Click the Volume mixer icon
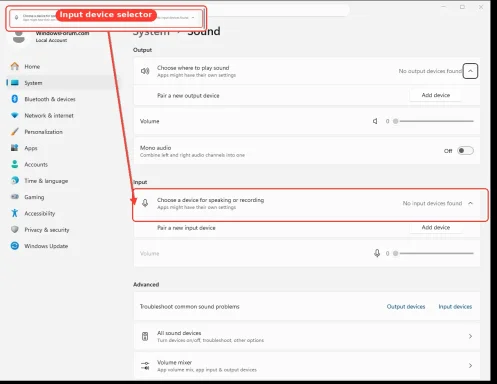 145,366
